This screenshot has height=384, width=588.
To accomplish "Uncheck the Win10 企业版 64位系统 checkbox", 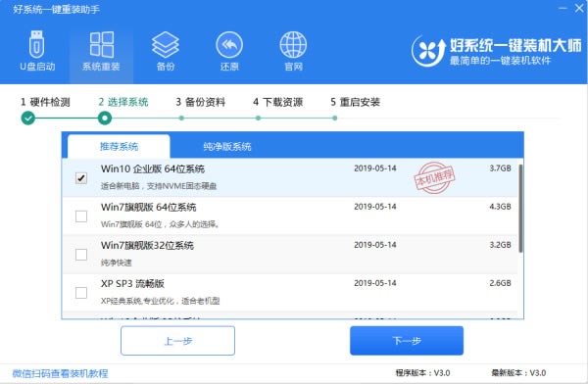I will point(81,177).
